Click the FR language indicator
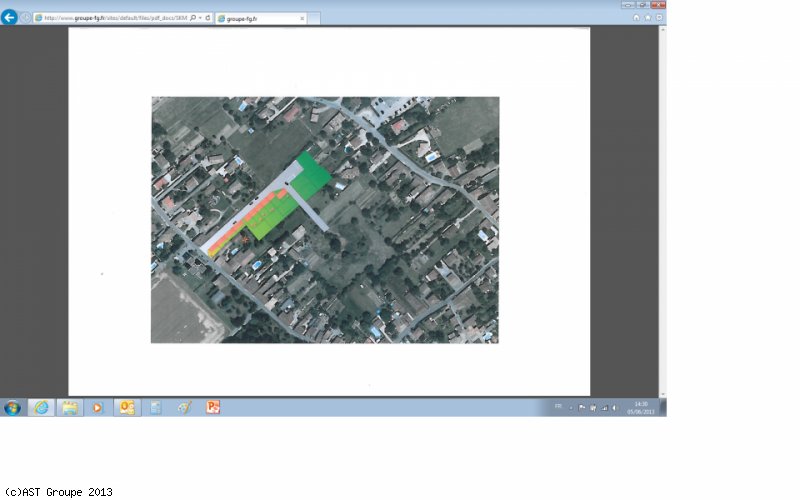 click(558, 407)
